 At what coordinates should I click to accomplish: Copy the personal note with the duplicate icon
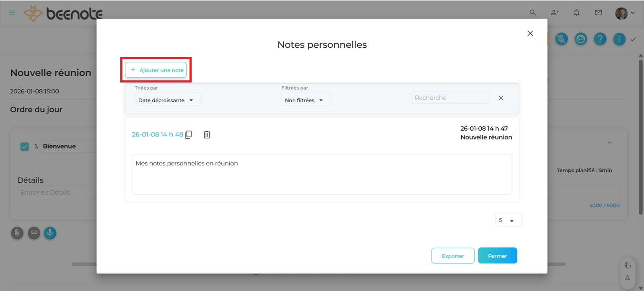pos(189,134)
